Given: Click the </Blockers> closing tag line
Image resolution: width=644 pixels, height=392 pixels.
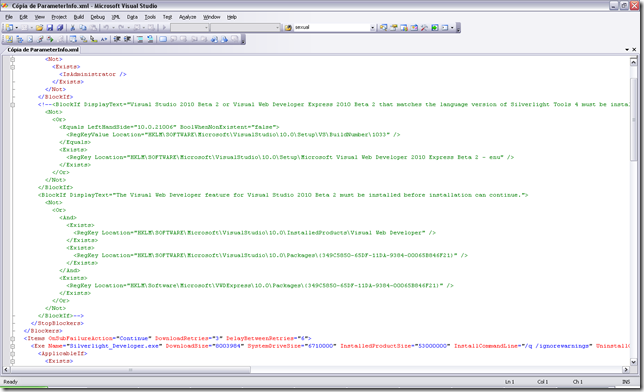Looking at the screenshot, I should [43, 331].
